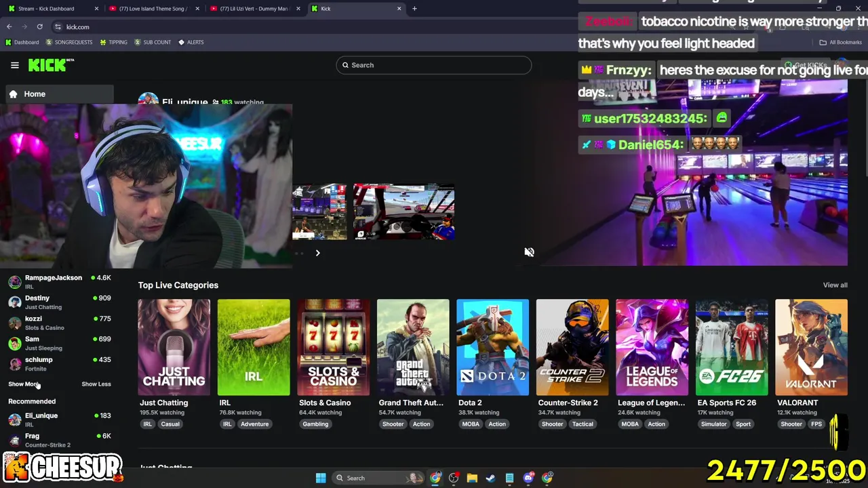
Task: Open the Notepad icon in taskbar
Action: coord(509,478)
